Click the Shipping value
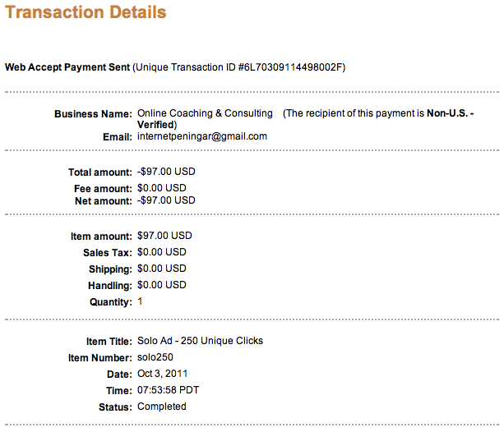 pos(162,269)
